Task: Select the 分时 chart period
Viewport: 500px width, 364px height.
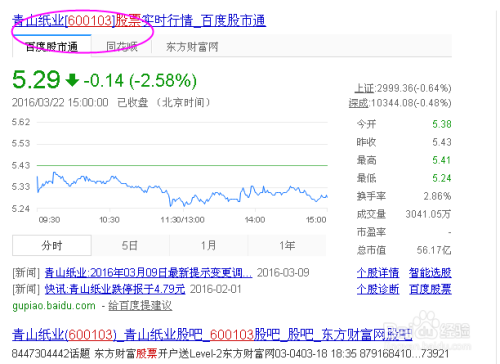Action: tap(52, 245)
